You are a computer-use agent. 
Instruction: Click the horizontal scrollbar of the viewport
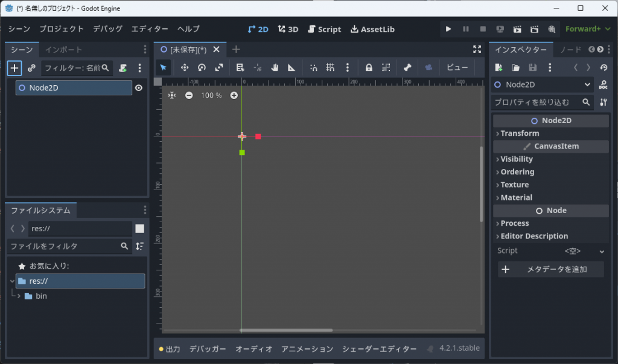(x=286, y=330)
